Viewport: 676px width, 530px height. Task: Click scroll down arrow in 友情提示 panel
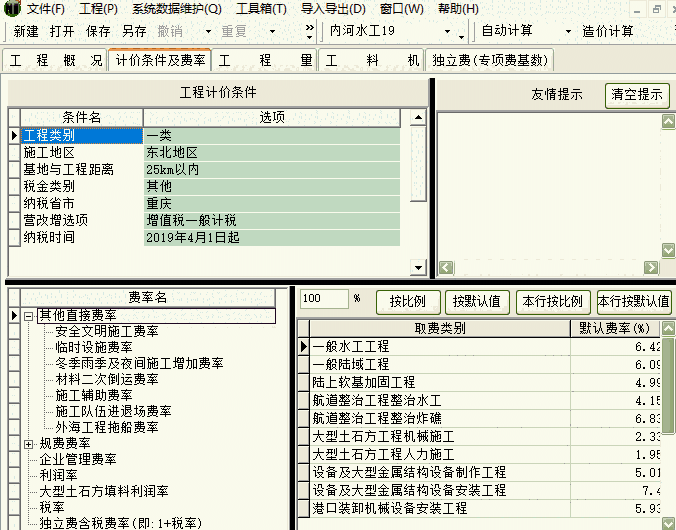coord(668,250)
